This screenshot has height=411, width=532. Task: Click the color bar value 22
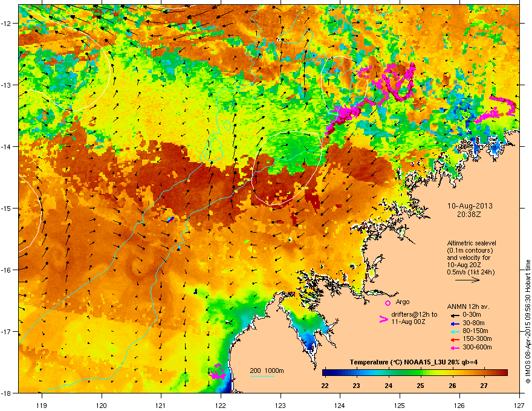(x=325, y=386)
